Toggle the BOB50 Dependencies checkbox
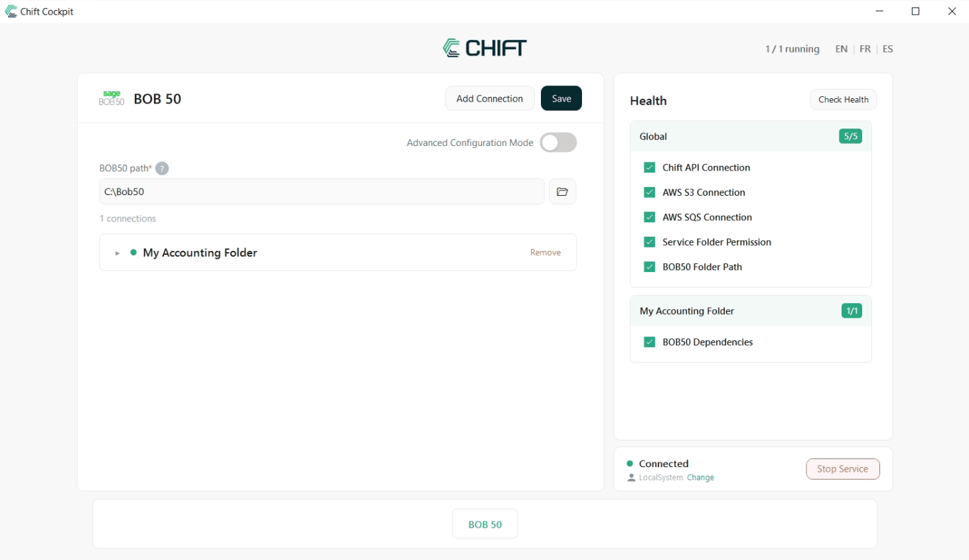 click(x=650, y=342)
